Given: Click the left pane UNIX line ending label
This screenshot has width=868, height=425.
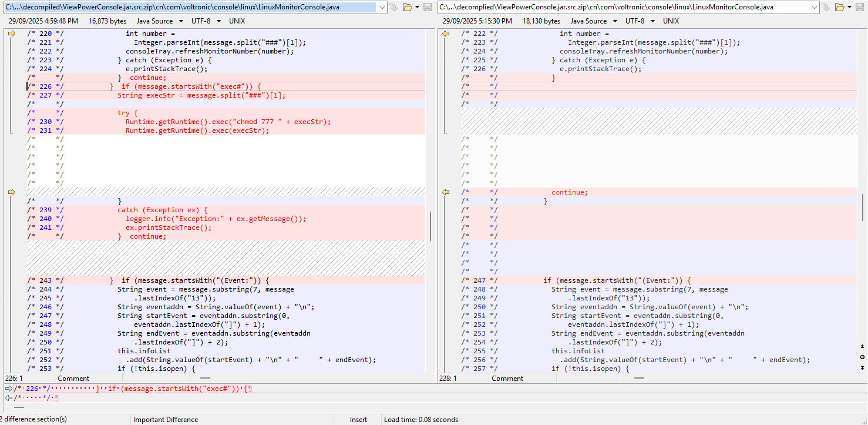Looking at the screenshot, I should coord(237,21).
